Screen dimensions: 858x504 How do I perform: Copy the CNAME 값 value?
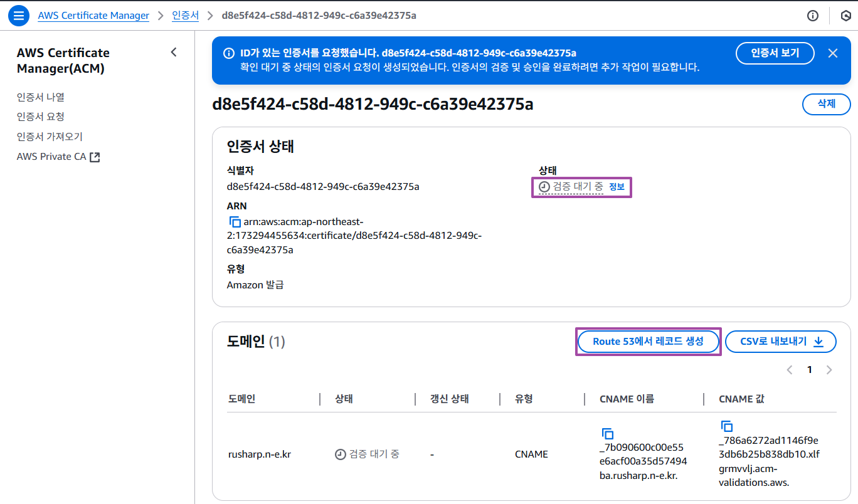click(x=726, y=426)
